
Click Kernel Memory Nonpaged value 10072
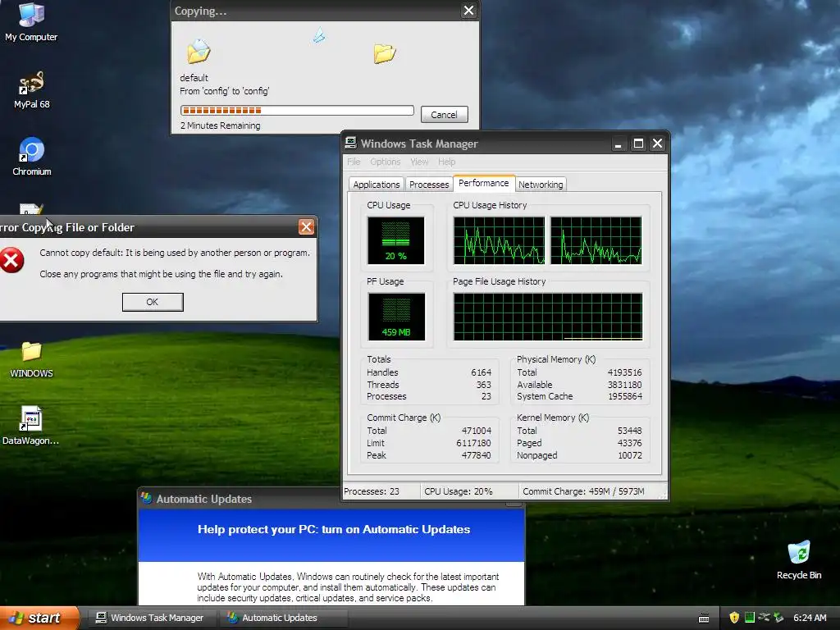click(x=629, y=455)
